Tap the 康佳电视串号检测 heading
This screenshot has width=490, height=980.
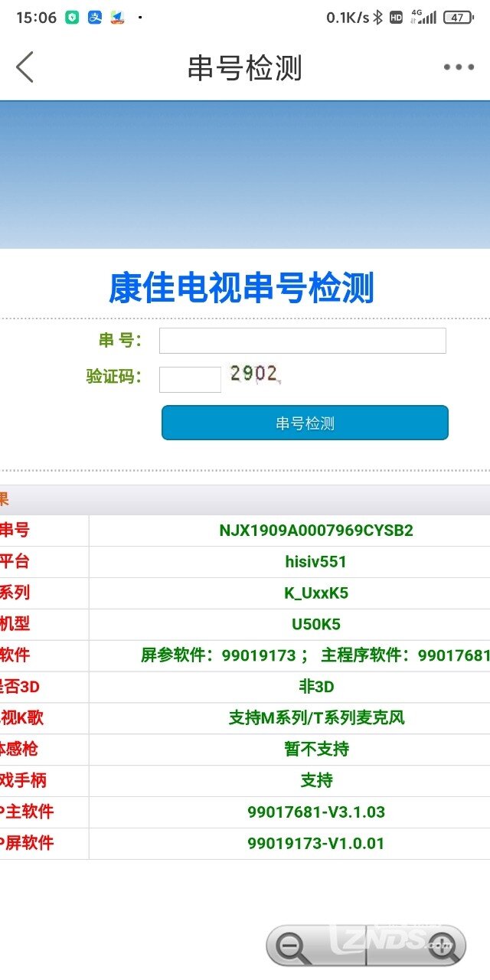241,289
